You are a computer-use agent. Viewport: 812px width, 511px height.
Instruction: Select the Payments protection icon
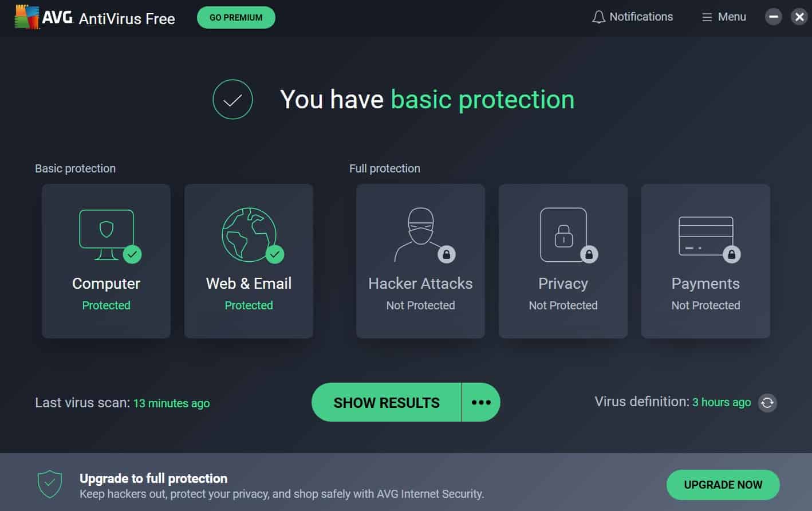pos(705,235)
